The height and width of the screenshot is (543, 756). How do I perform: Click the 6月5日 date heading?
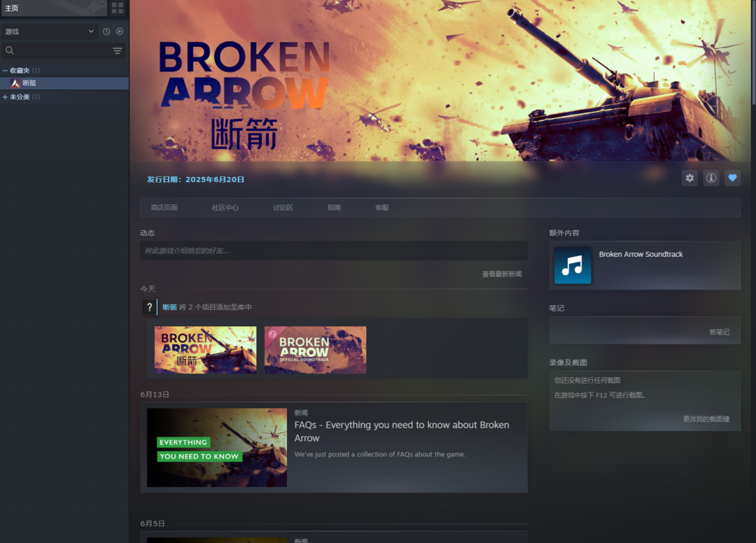[153, 523]
